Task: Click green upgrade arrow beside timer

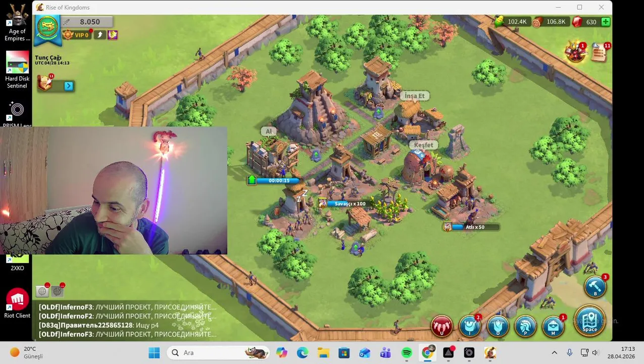Action: pyautogui.click(x=252, y=180)
